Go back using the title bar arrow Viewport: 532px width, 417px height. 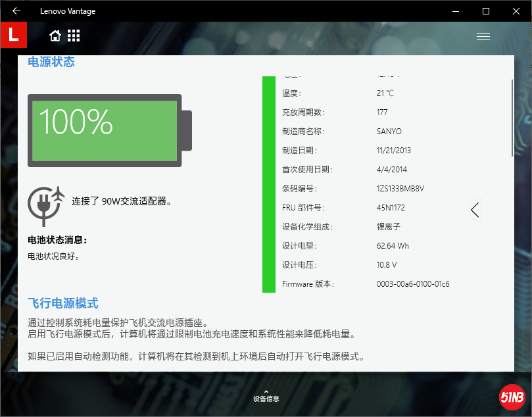coord(16,11)
